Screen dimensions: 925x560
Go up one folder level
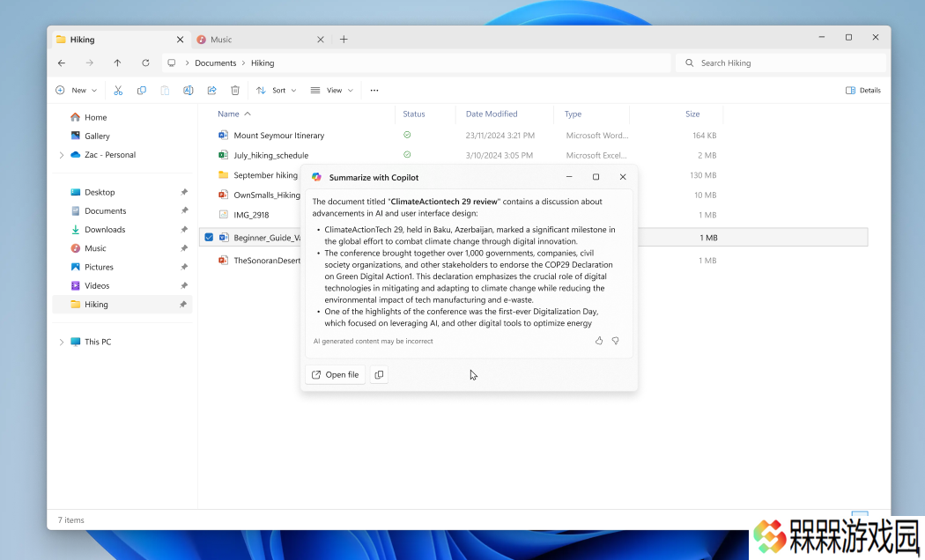(117, 63)
